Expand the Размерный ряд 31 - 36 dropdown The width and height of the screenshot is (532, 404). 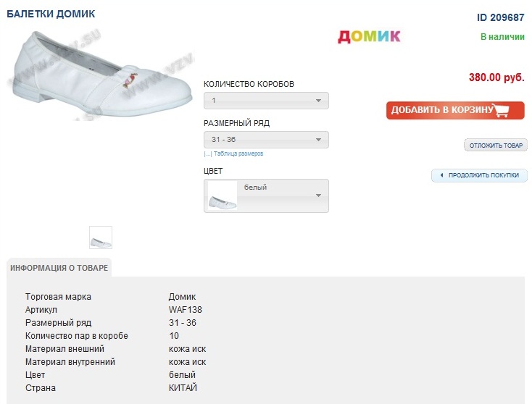click(266, 140)
